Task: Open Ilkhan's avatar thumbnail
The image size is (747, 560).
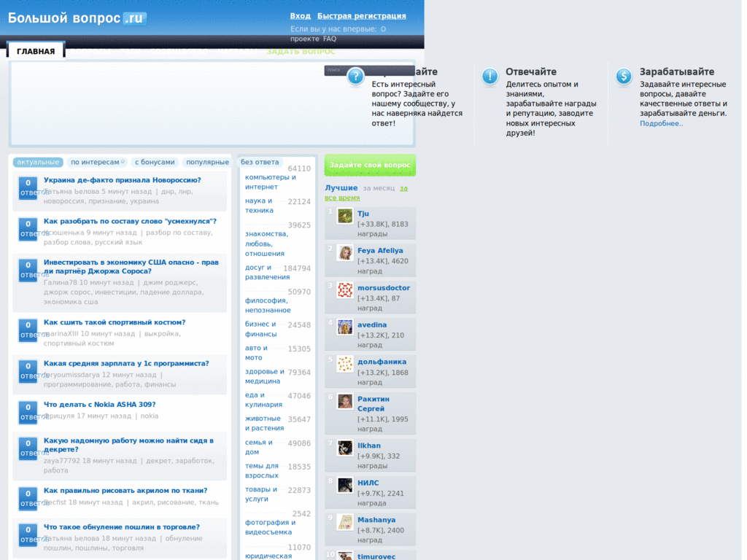Action: (345, 448)
